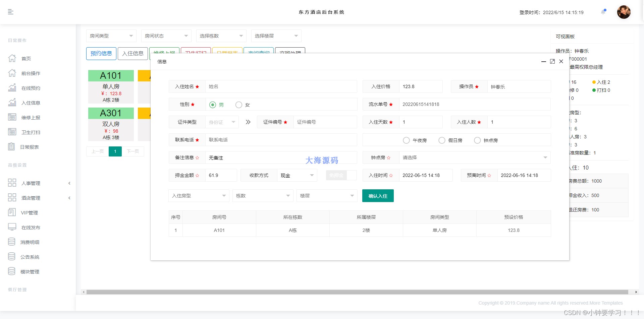Open 栋数 dropdown in dialog
This screenshot has width=644, height=319.
coord(263,196)
